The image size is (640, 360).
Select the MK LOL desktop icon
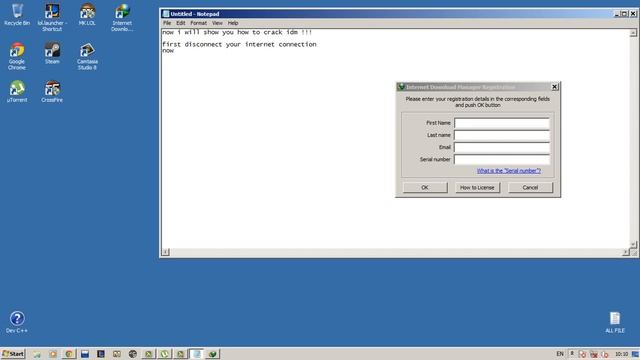click(87, 15)
